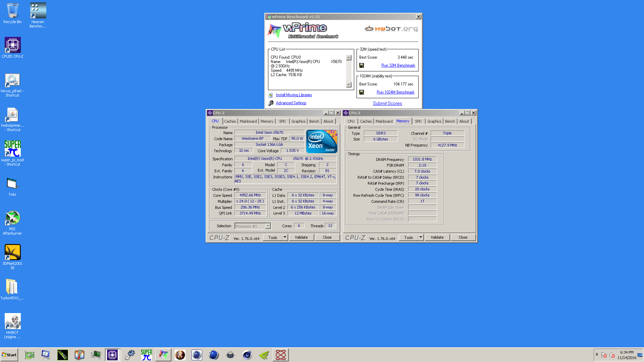Image resolution: width=644 pixels, height=362 pixels.
Task: Open Graphics tab in left CPU-Z window
Action: (298, 121)
